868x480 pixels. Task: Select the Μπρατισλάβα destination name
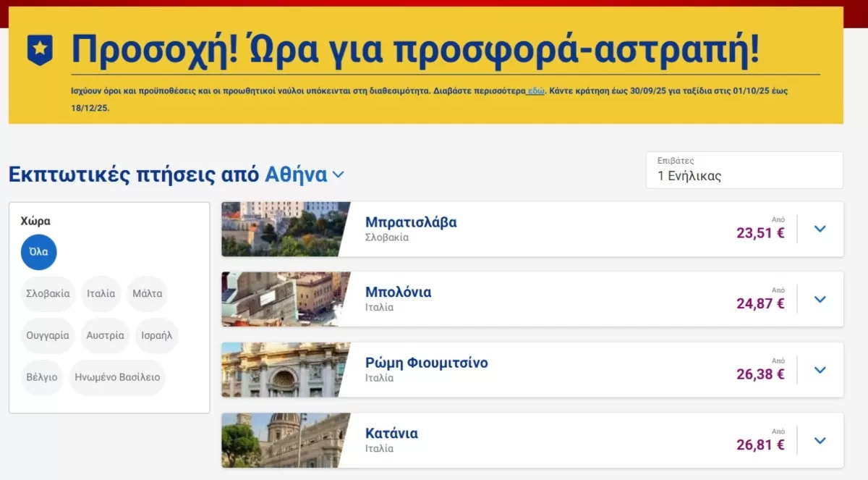(x=411, y=222)
